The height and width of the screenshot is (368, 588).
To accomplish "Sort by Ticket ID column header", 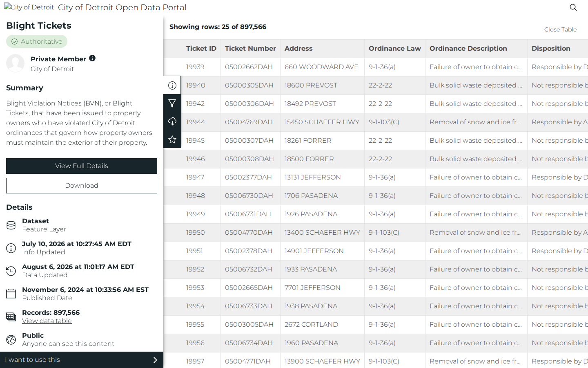I will click(x=201, y=48).
